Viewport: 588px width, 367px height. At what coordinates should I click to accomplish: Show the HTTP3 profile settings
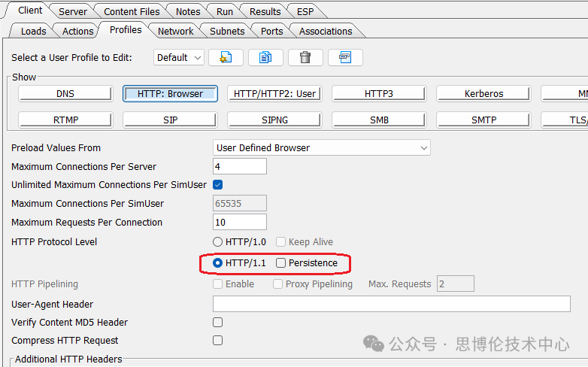coord(379,94)
